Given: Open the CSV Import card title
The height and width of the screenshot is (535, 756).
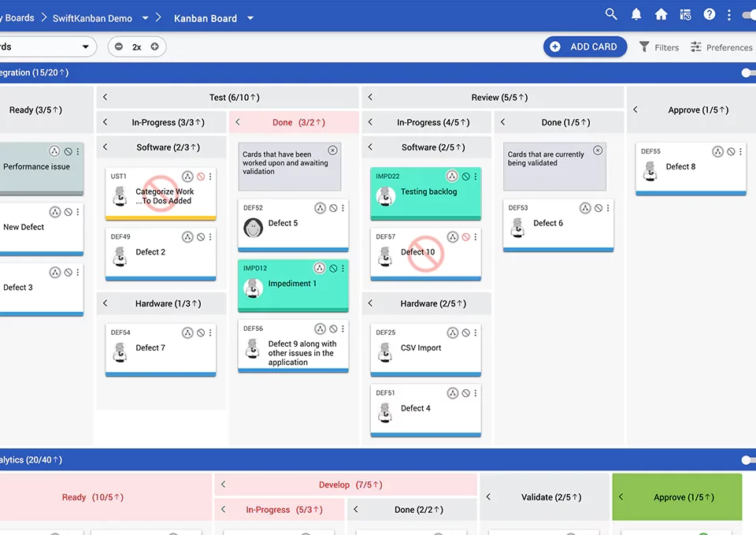Looking at the screenshot, I should [x=421, y=347].
